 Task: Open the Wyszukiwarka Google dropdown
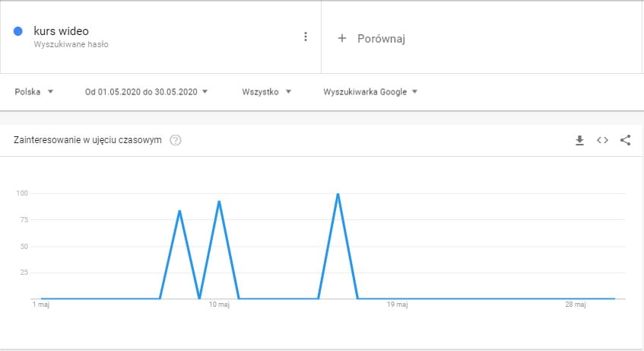(x=370, y=92)
